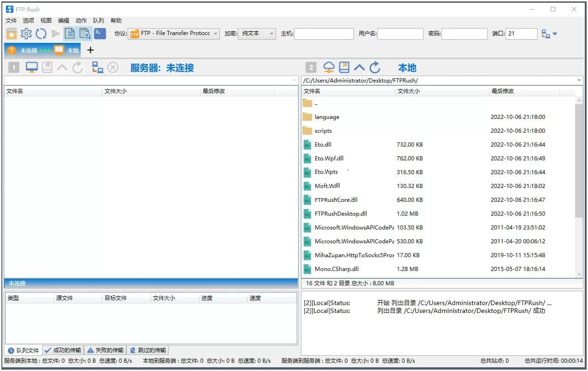Expand the server pane path dropdown
This screenshot has width=588, height=371.
(x=294, y=80)
